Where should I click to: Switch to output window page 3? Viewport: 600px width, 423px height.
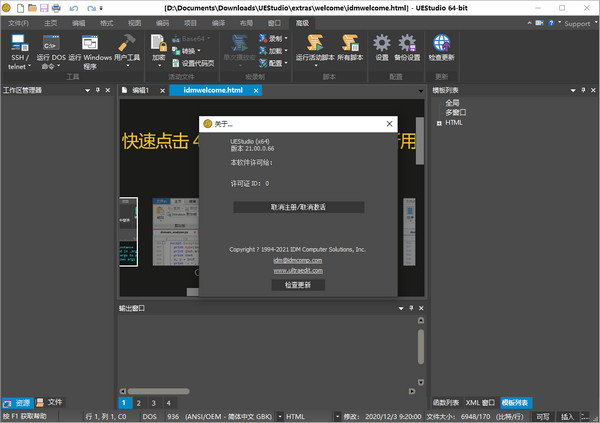click(153, 403)
